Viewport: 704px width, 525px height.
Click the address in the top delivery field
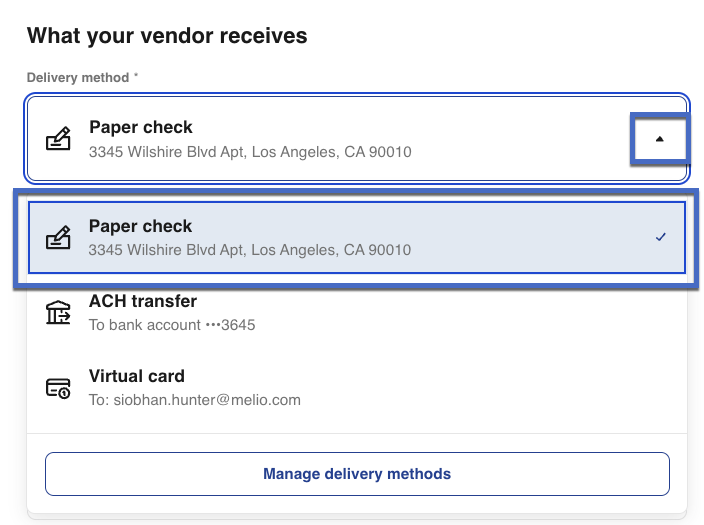pos(250,152)
